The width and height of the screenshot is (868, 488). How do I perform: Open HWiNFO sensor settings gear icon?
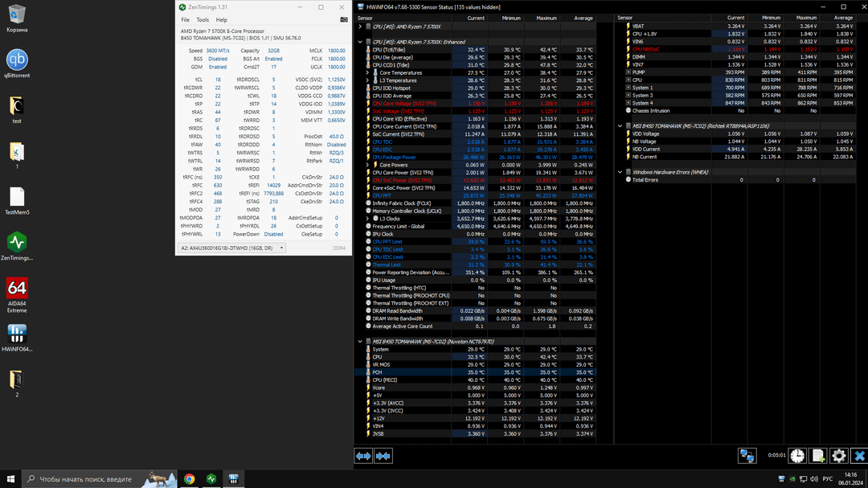click(838, 455)
